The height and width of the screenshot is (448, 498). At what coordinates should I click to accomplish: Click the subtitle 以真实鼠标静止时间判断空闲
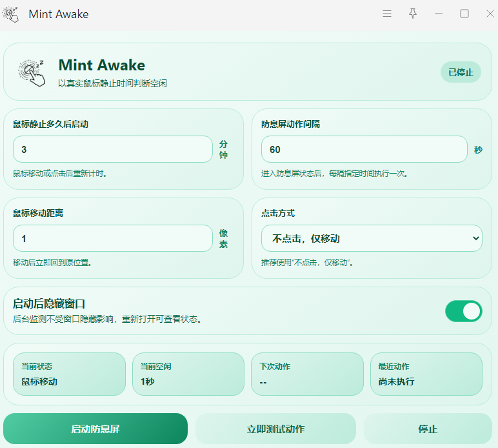(112, 83)
